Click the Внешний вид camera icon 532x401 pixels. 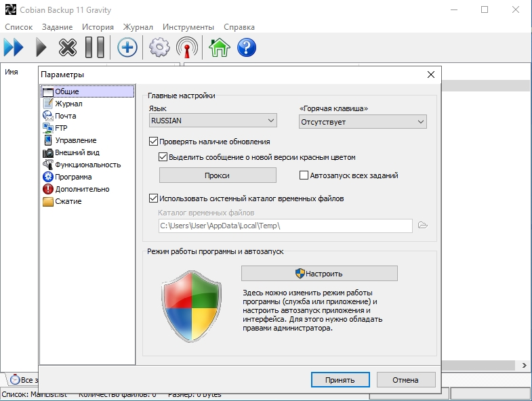48,152
